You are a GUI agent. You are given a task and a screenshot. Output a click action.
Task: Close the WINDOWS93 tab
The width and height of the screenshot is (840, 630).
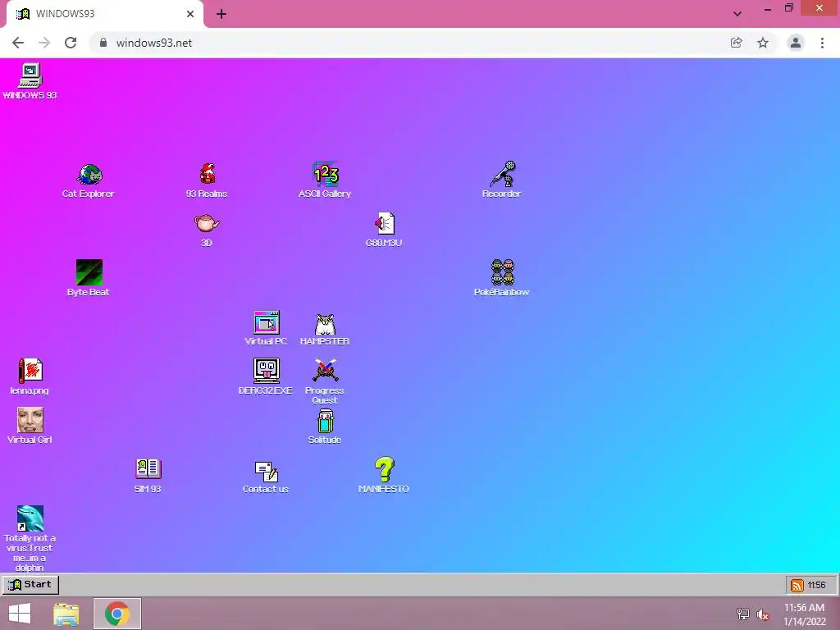click(190, 14)
